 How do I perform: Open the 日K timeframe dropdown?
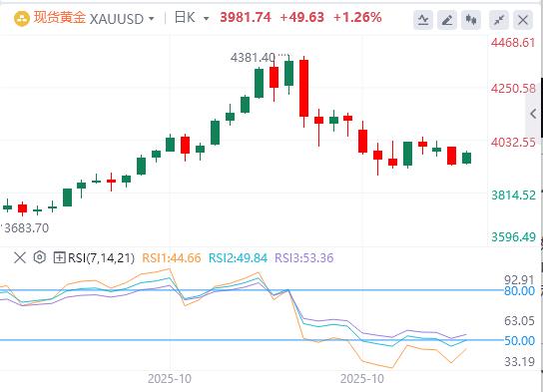click(x=206, y=19)
